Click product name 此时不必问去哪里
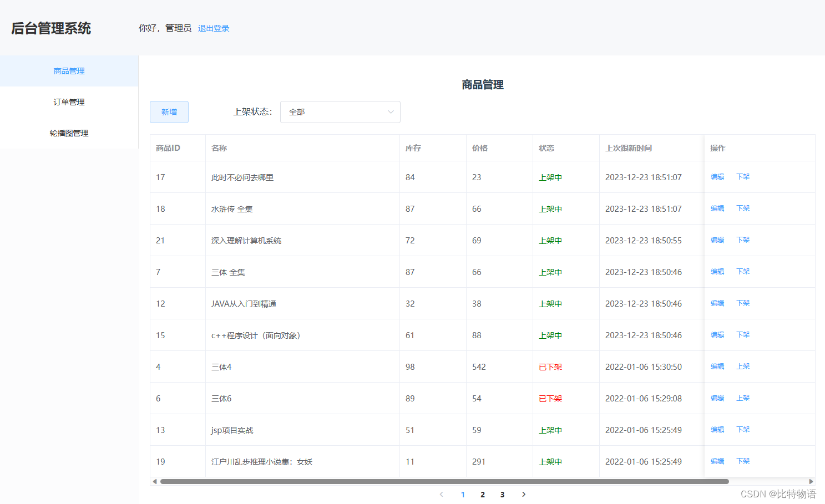Viewport: 825px width, 504px height. click(242, 177)
